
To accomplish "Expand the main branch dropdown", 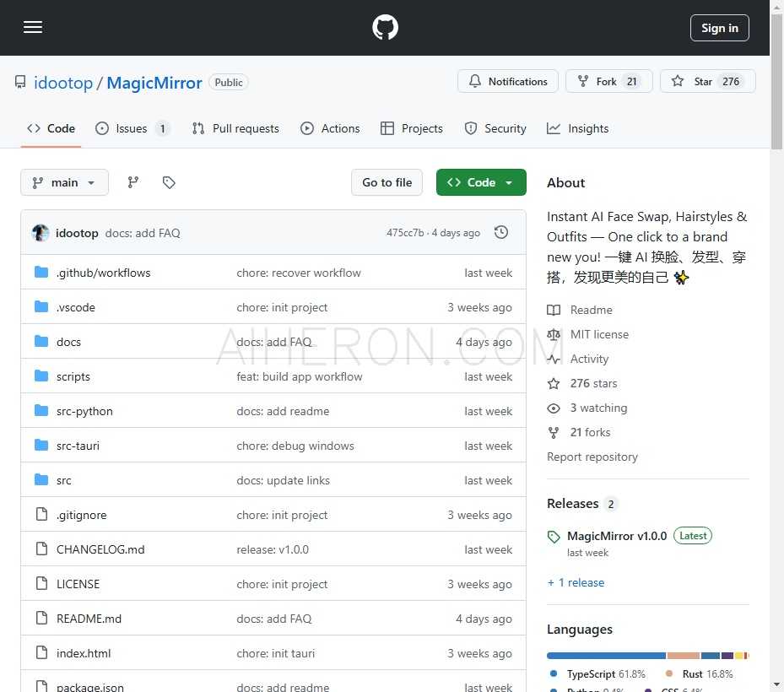I will click(x=64, y=182).
